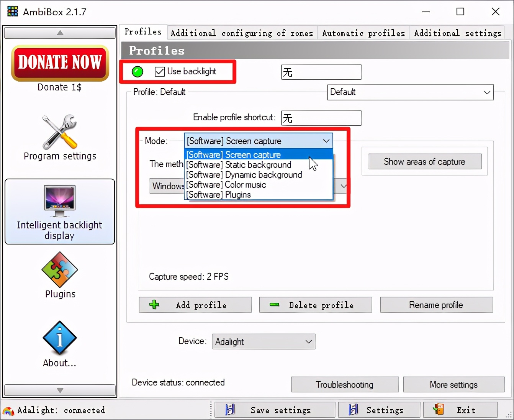Screen dimensions: 514x420
Task: Open the Automatic profiles tab
Action: (x=363, y=33)
